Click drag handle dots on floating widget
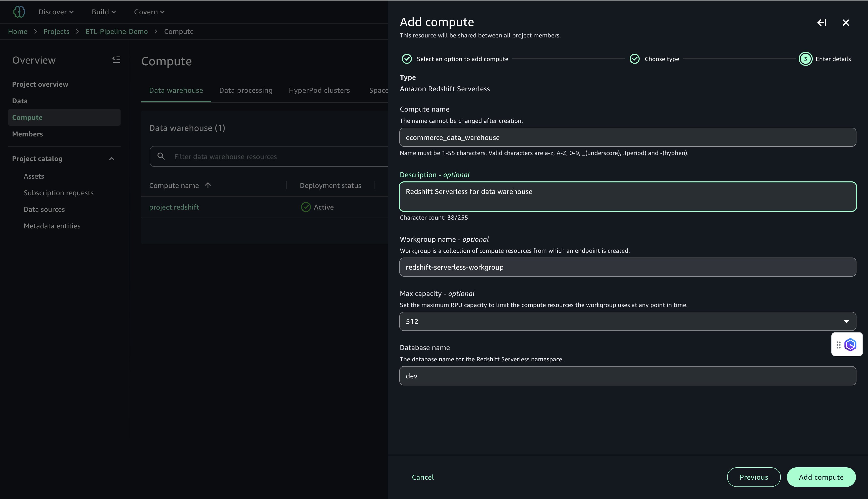The height and width of the screenshot is (499, 868). 838,345
